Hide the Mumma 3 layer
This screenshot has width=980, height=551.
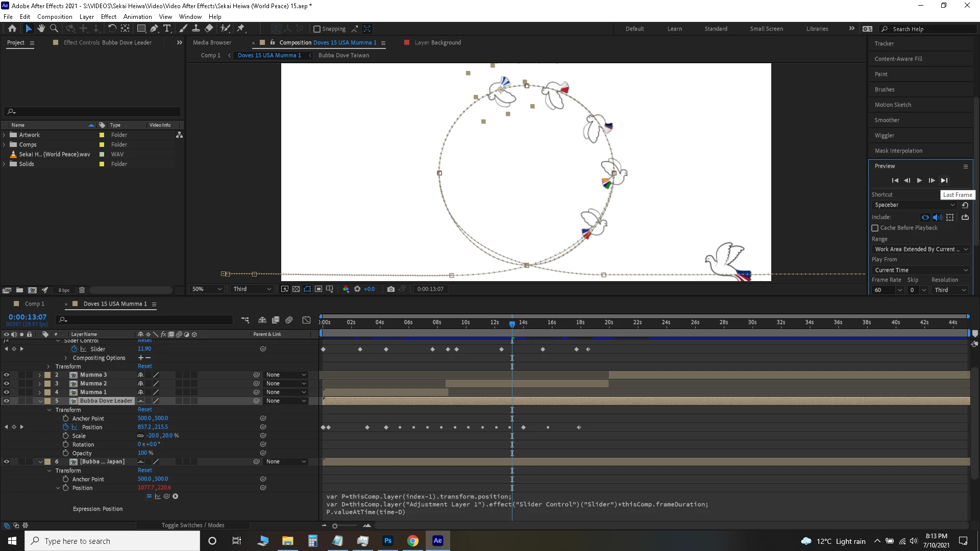point(7,375)
